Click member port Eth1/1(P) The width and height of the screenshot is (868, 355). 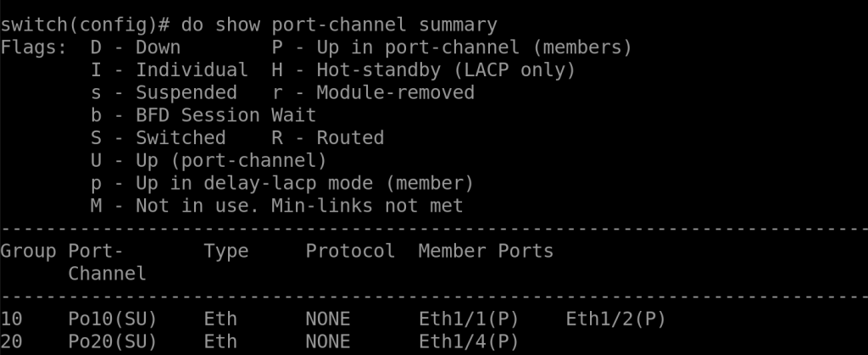pyautogui.click(x=468, y=319)
